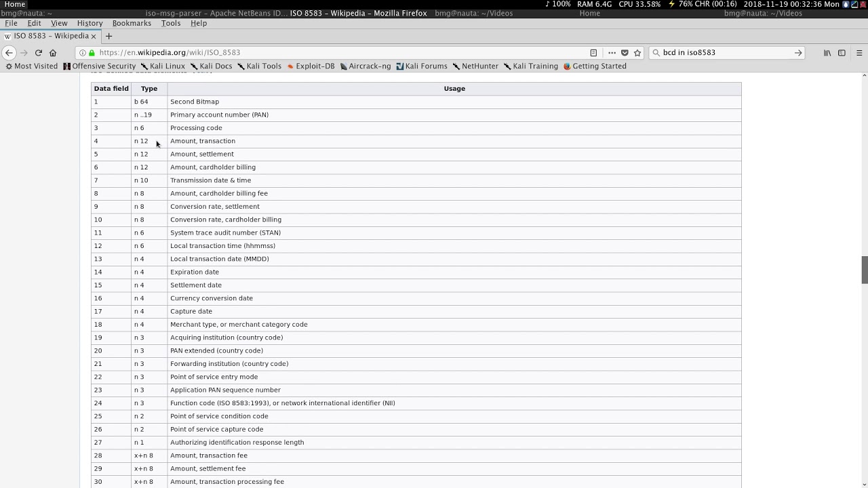The height and width of the screenshot is (488, 868).
Task: Close the ISO 8583 Wikipedia tab
Action: pyautogui.click(x=94, y=37)
